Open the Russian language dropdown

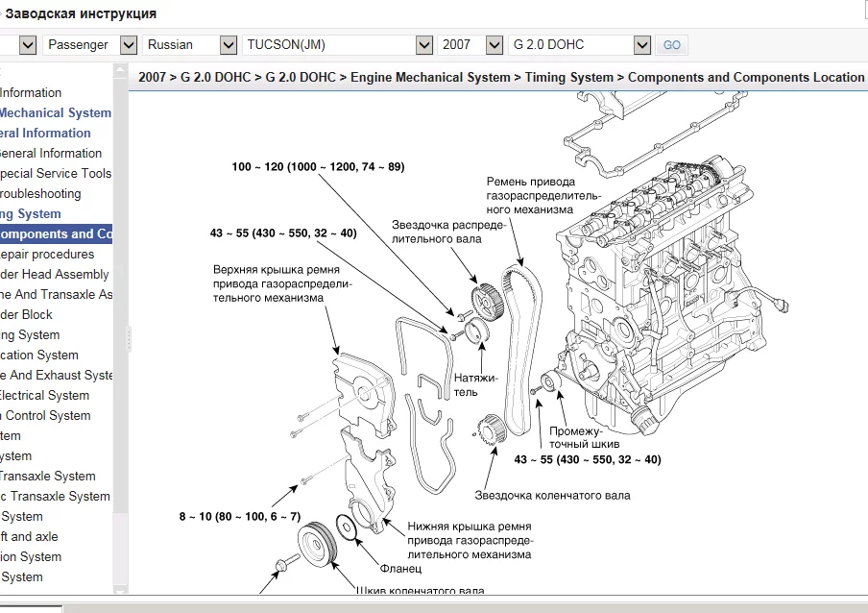190,44
